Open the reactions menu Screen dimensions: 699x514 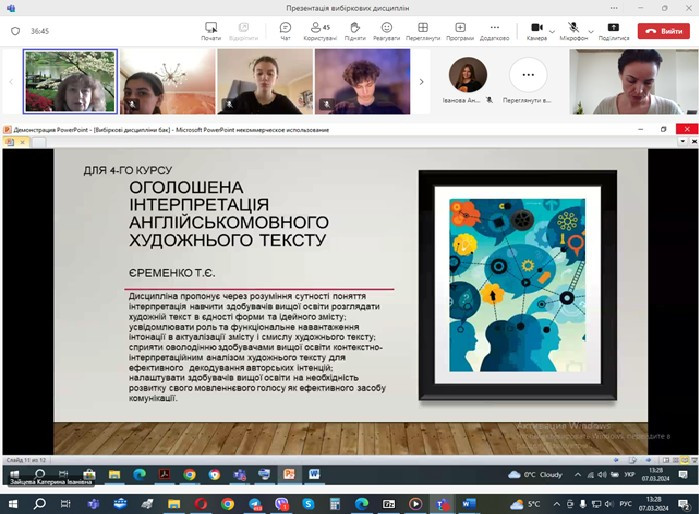[386, 30]
